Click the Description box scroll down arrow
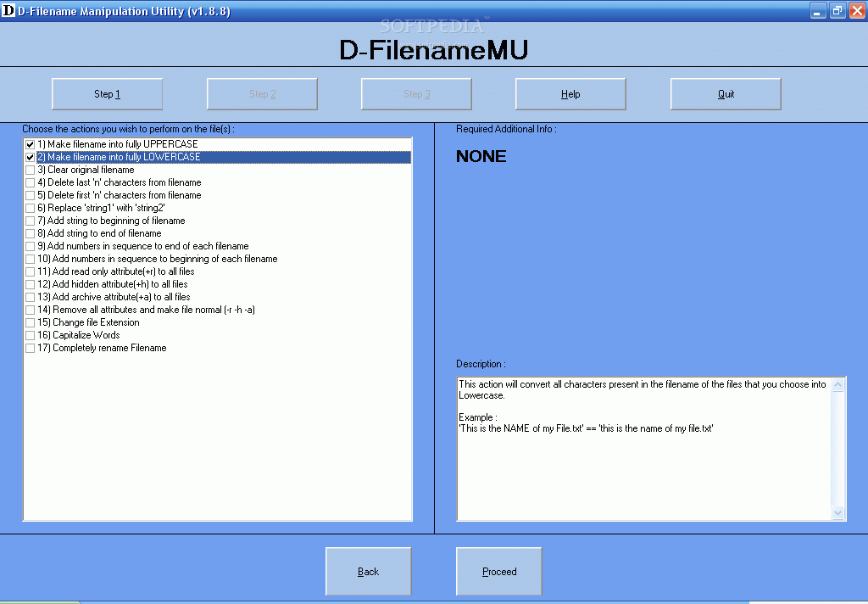Screen dimensions: 868x604 point(837,512)
